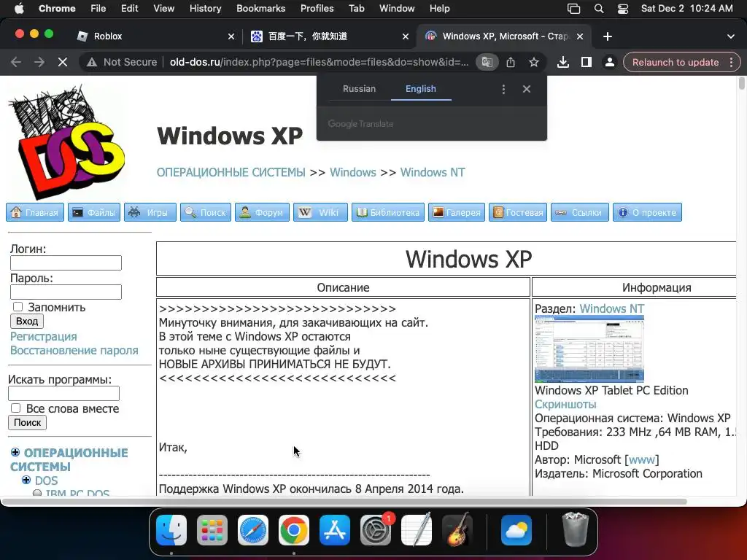Open Spotlight search in menu bar

point(599,9)
